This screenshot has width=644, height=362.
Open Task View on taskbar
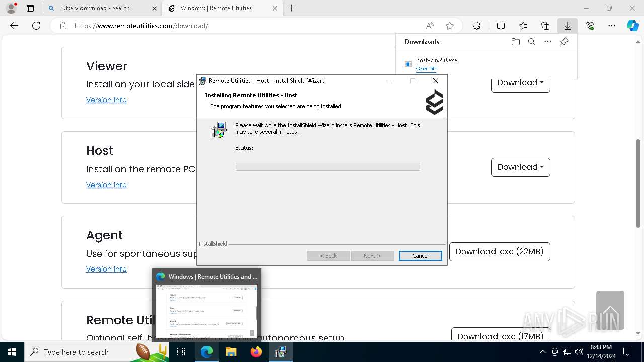click(181, 352)
